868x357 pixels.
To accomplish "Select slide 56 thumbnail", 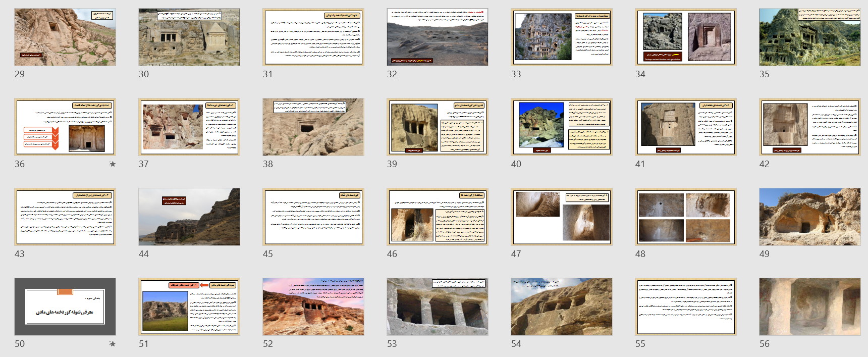I will 809,307.
